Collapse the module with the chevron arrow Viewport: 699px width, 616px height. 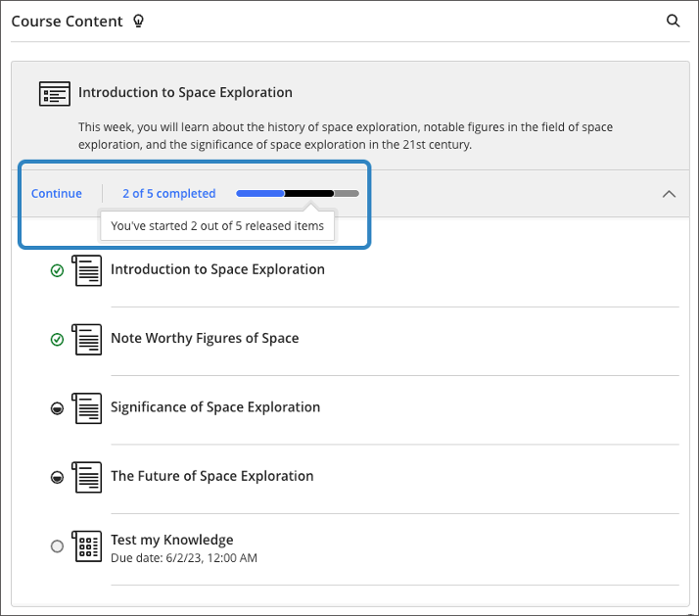(x=669, y=194)
